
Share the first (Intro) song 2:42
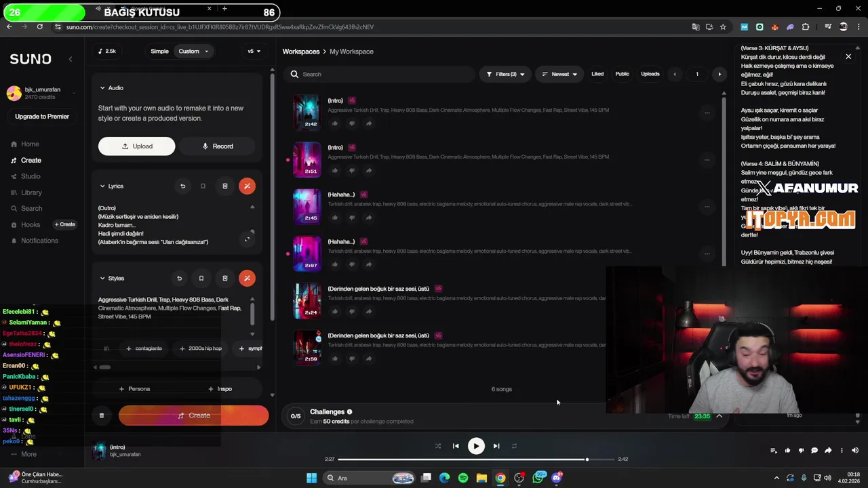(x=368, y=123)
